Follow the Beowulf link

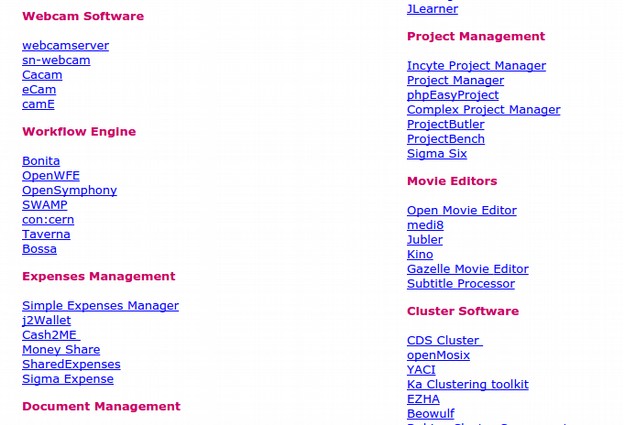pos(430,414)
